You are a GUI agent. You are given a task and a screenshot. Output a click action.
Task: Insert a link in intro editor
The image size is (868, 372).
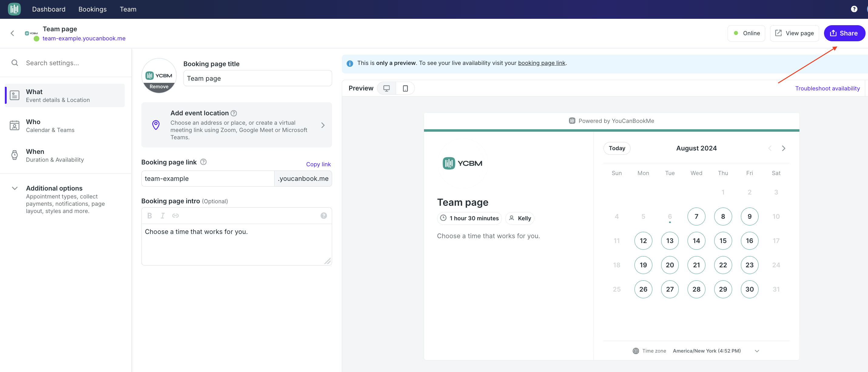[175, 216]
